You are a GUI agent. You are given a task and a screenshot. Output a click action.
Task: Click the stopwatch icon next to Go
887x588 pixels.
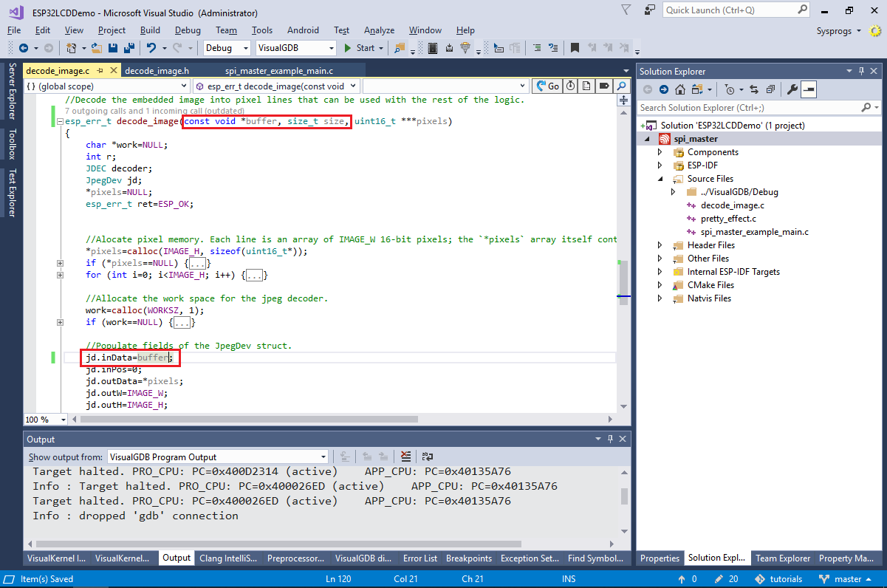pos(571,86)
